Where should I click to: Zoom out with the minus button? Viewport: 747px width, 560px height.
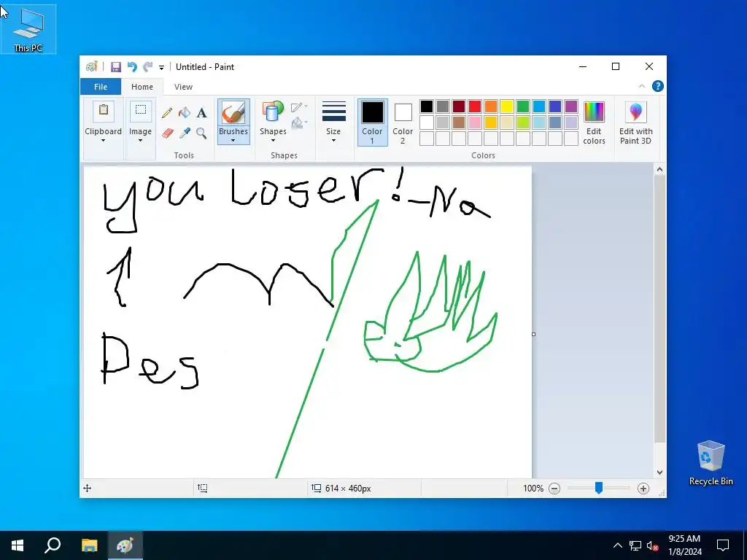[x=554, y=489]
